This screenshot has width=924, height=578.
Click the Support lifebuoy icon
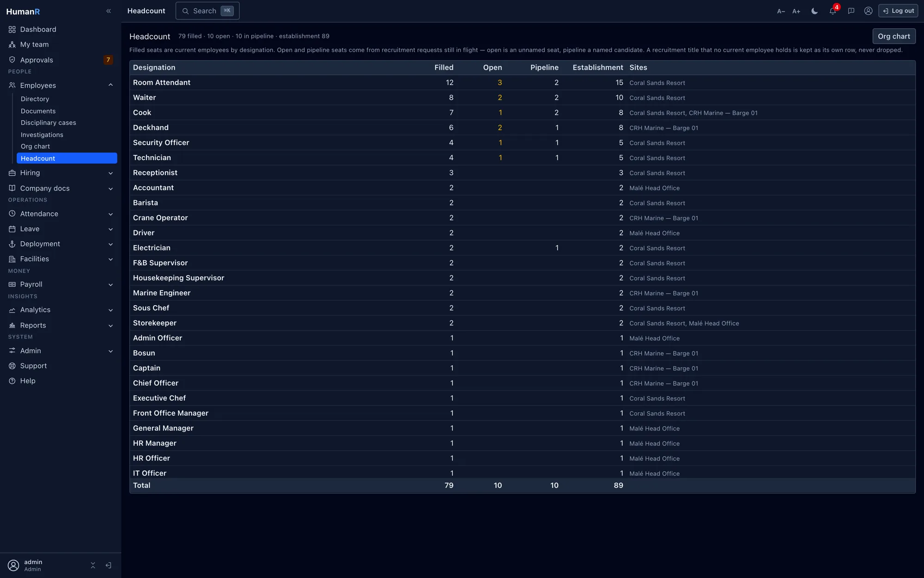(12, 366)
